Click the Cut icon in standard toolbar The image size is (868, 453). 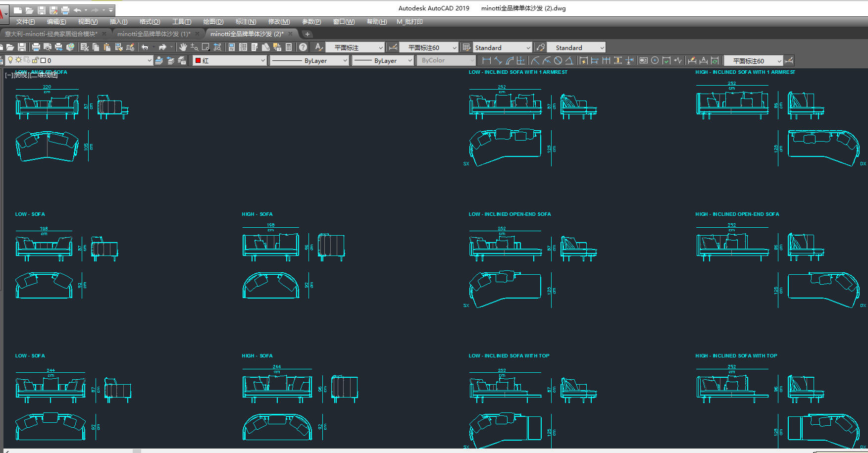[x=84, y=47]
